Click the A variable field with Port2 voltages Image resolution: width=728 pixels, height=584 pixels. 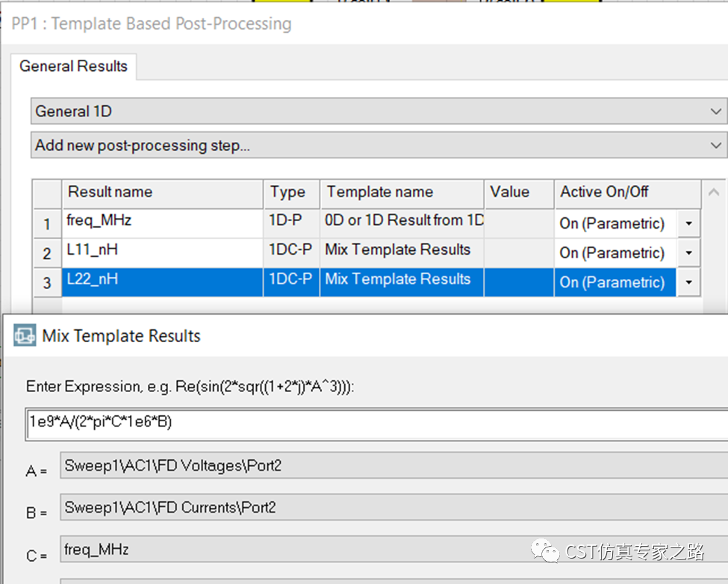coord(394,465)
